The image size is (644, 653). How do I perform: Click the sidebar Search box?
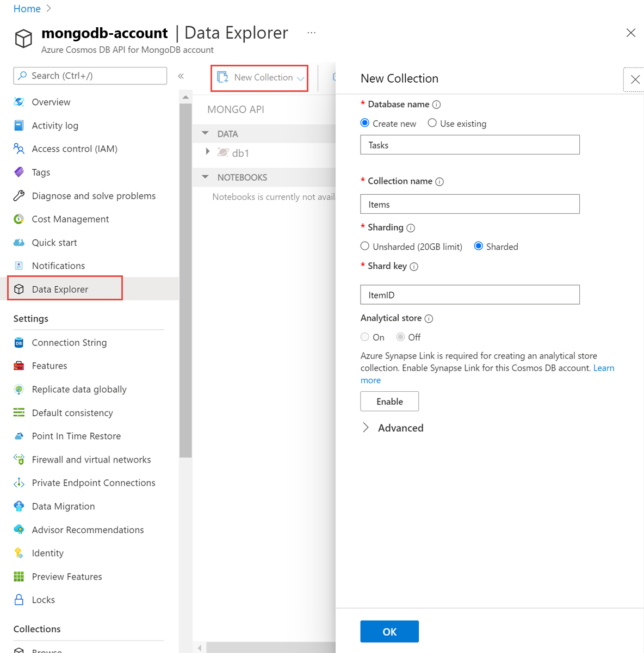tap(90, 76)
